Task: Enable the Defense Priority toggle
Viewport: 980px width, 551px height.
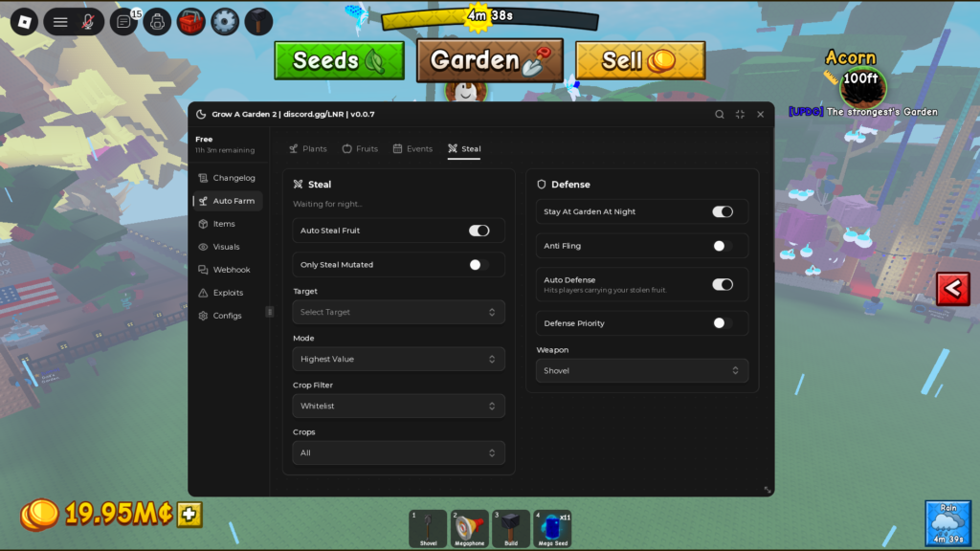Action: pos(723,323)
